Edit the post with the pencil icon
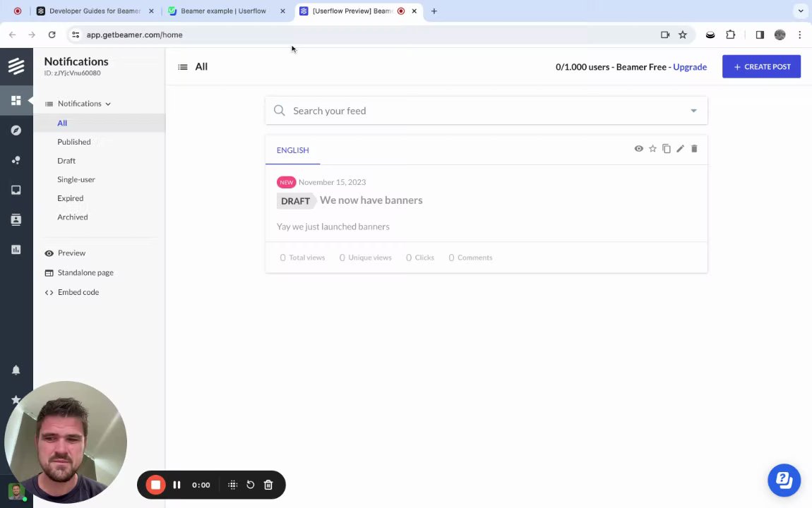 tap(681, 148)
